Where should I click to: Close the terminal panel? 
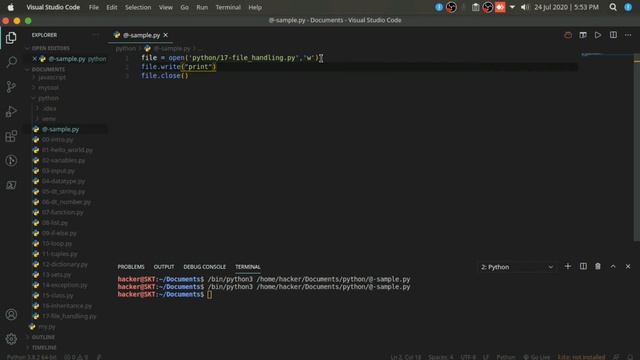(x=628, y=267)
